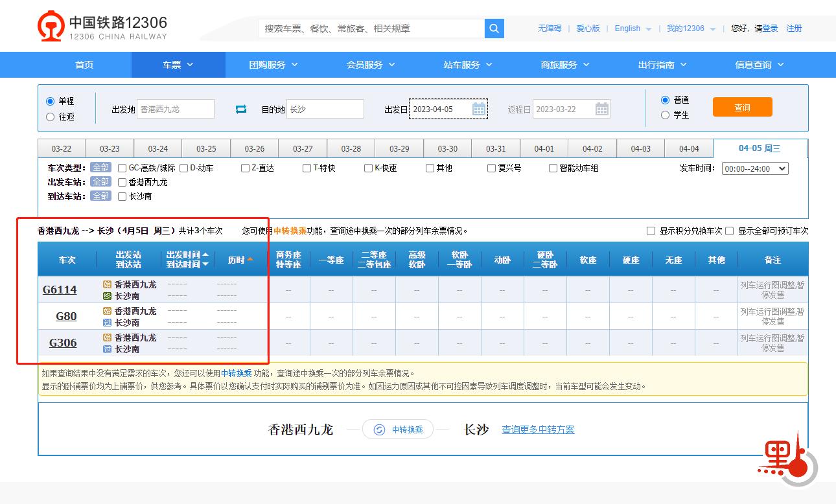This screenshot has height=504, width=836.
Task: Open the 返程日 calendar icon
Action: coord(600,109)
